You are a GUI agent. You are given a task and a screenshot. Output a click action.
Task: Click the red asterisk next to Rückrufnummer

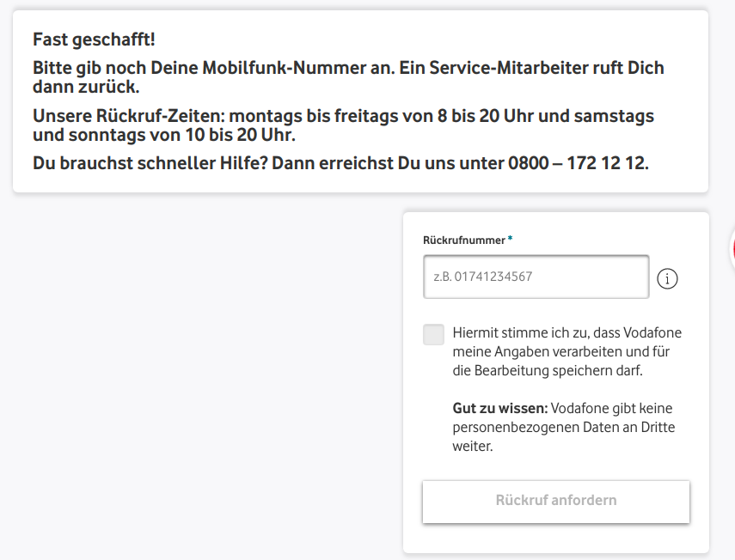(x=509, y=240)
